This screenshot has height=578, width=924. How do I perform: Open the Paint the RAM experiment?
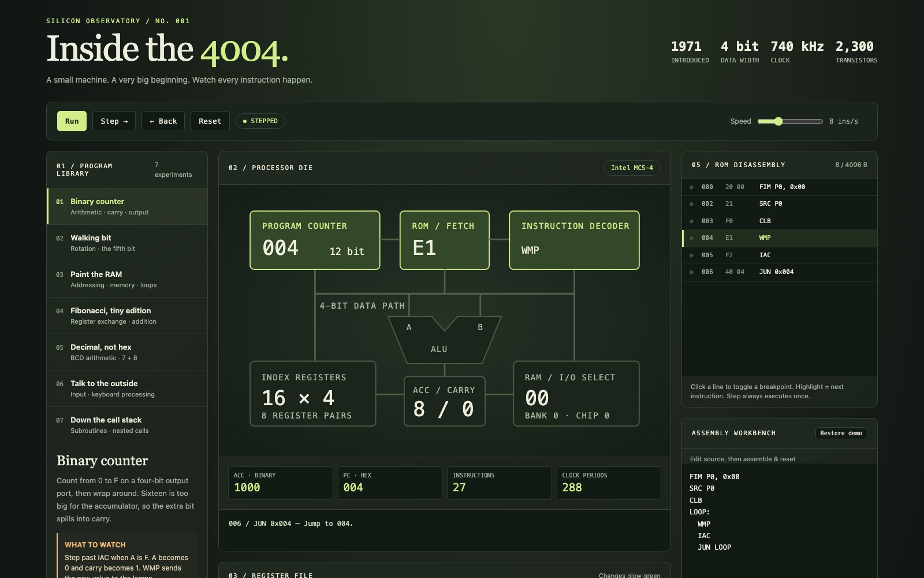pyautogui.click(x=127, y=279)
